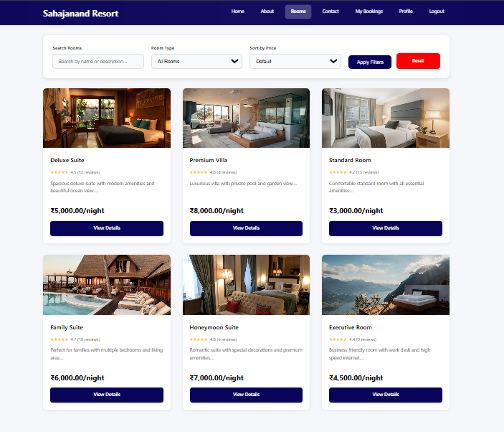Click the Premium Villa room image
Viewport: 504px width, 432px height.
point(246,118)
